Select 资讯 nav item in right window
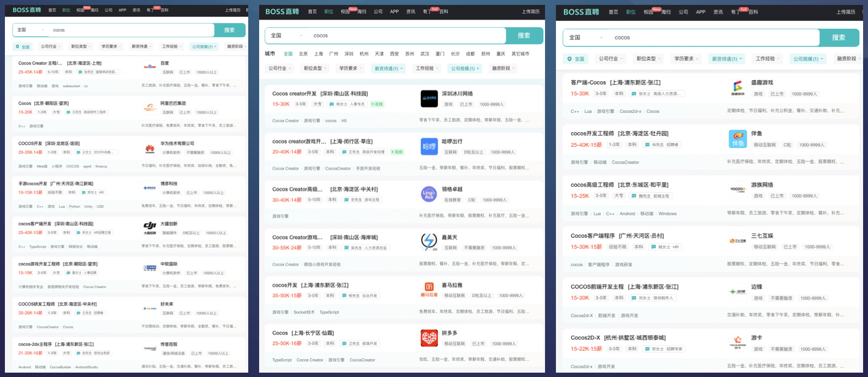 pos(718,12)
